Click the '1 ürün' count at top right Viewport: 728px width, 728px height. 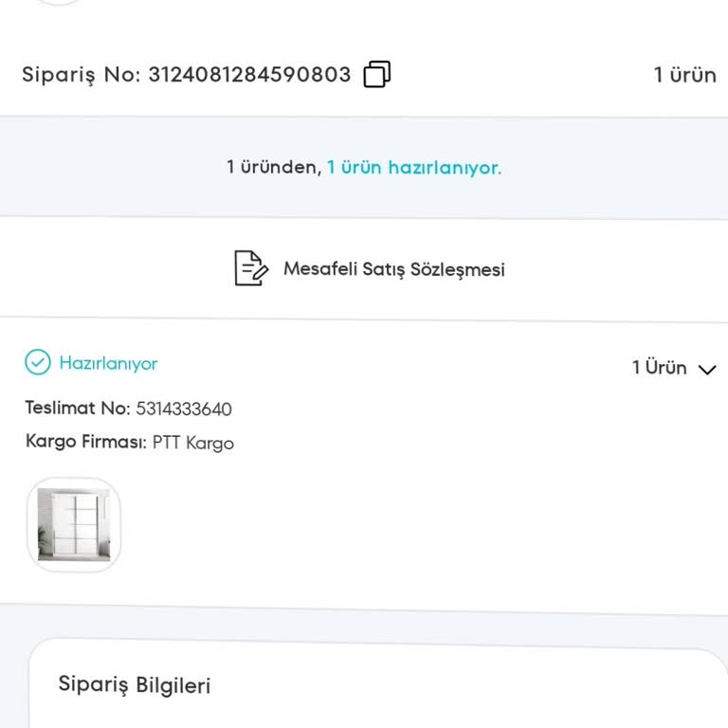[x=684, y=75]
